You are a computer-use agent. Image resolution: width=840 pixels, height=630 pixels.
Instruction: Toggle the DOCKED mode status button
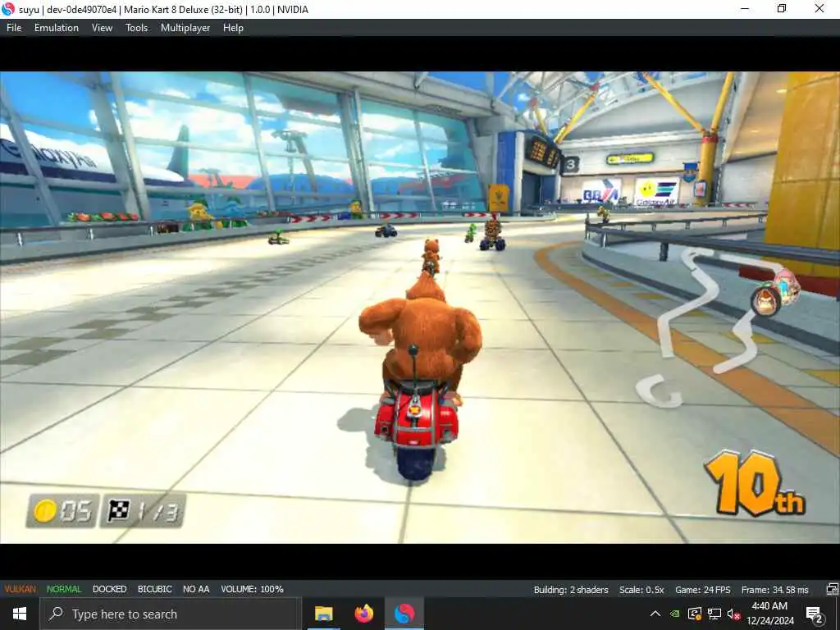click(109, 589)
